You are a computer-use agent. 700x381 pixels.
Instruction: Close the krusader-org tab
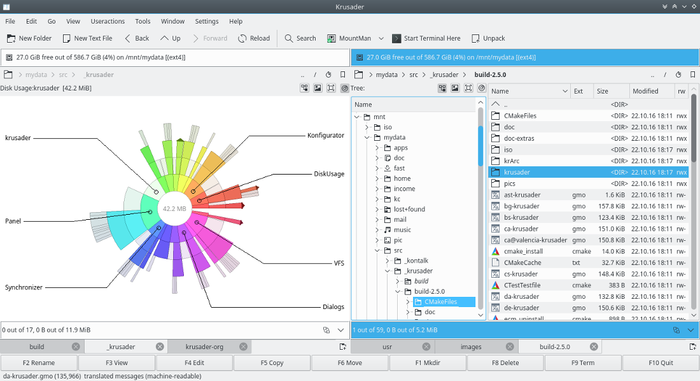click(x=243, y=347)
